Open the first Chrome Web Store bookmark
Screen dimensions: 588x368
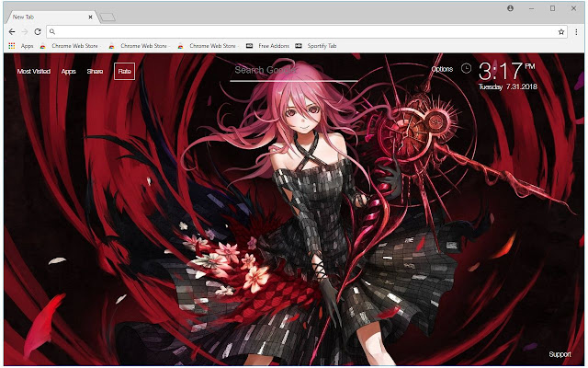tap(70, 46)
